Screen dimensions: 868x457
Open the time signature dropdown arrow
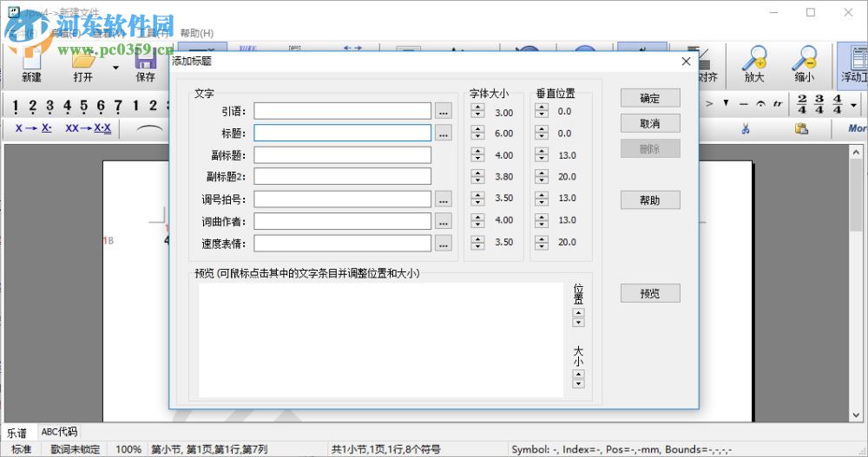pyautogui.click(x=853, y=105)
